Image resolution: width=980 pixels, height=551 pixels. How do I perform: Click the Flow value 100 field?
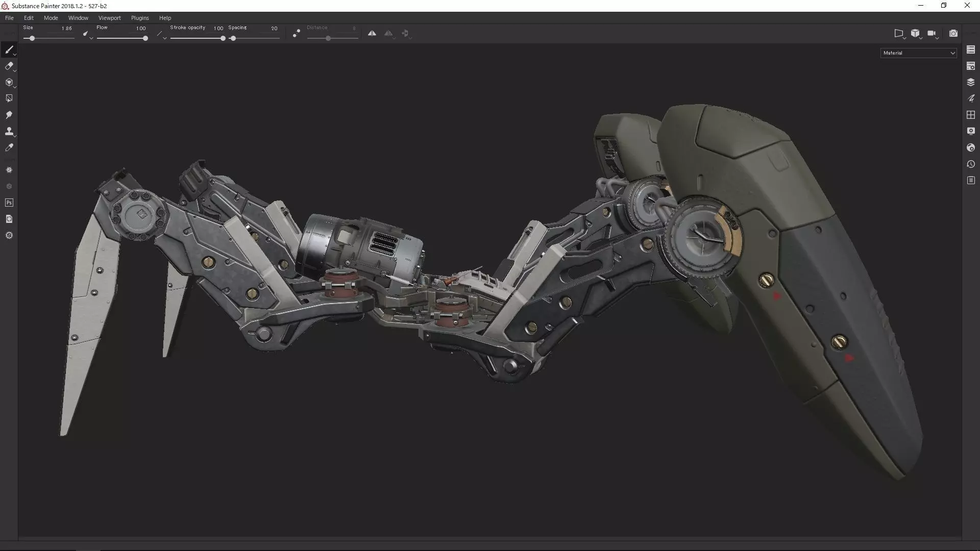140,29
